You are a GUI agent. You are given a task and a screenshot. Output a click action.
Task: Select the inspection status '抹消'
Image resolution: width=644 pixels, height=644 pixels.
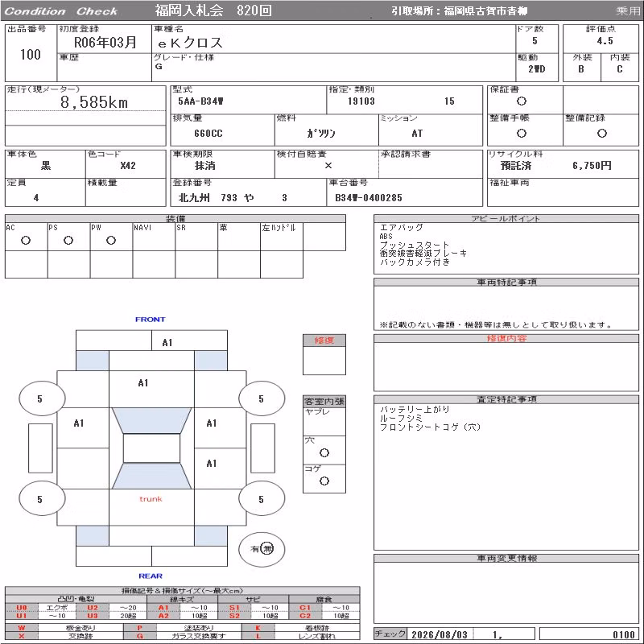point(205,166)
